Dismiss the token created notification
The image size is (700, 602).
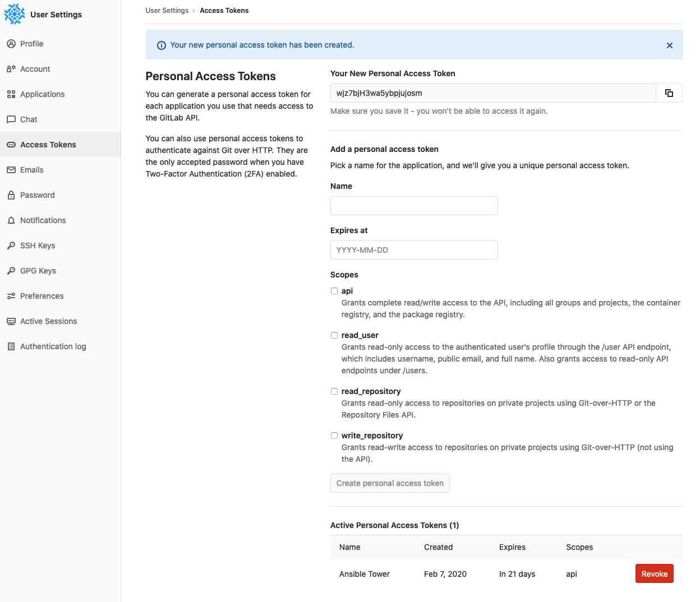point(669,45)
